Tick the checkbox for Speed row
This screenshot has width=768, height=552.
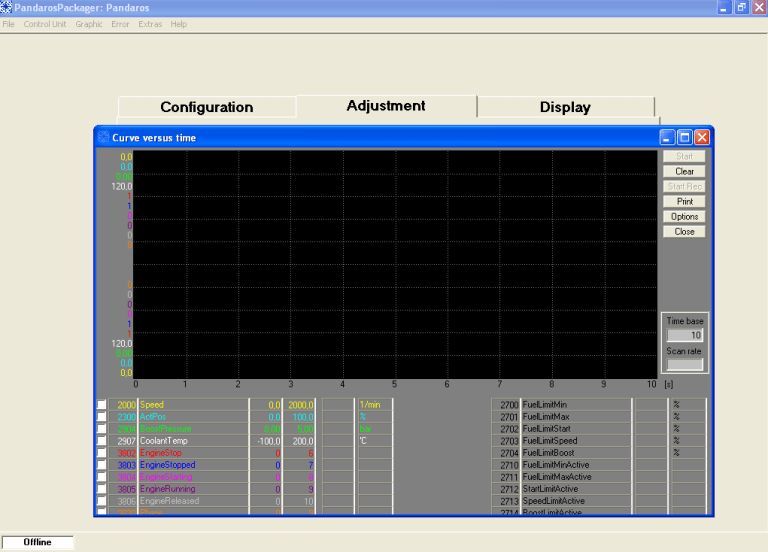pyautogui.click(x=101, y=405)
